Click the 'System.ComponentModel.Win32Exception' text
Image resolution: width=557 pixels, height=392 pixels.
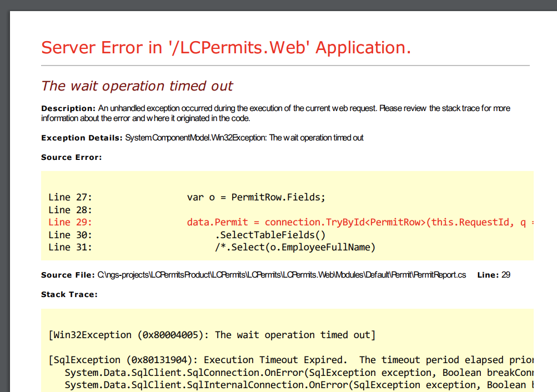tap(195, 138)
